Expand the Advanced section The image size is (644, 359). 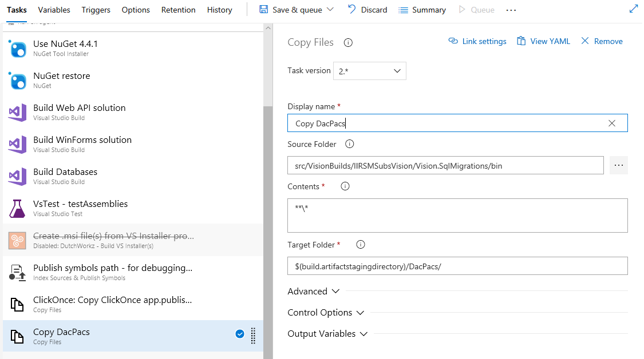(314, 292)
